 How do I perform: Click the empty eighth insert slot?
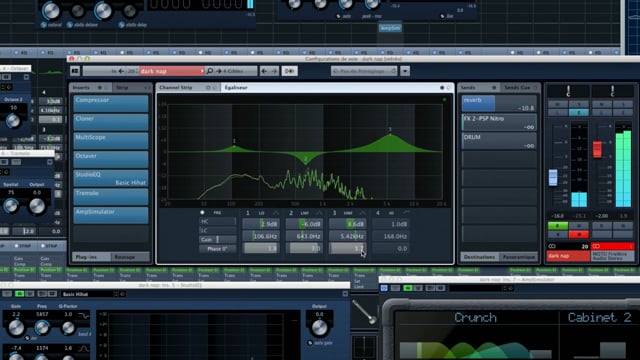pos(111,234)
